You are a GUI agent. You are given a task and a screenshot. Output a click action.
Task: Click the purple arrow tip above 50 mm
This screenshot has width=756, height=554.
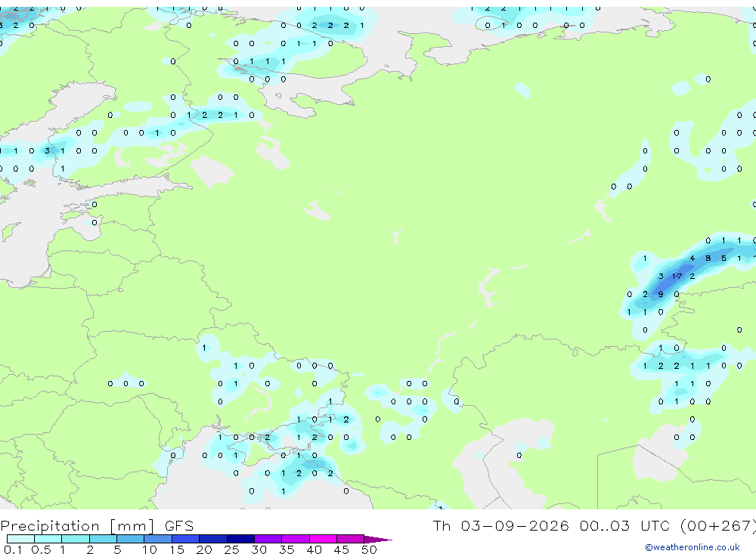coord(378,540)
